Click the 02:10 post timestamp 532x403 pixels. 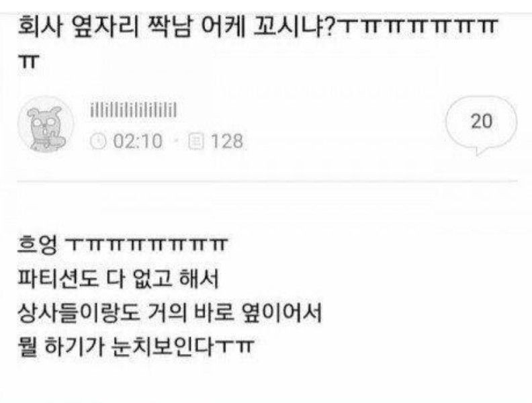[x=138, y=141]
